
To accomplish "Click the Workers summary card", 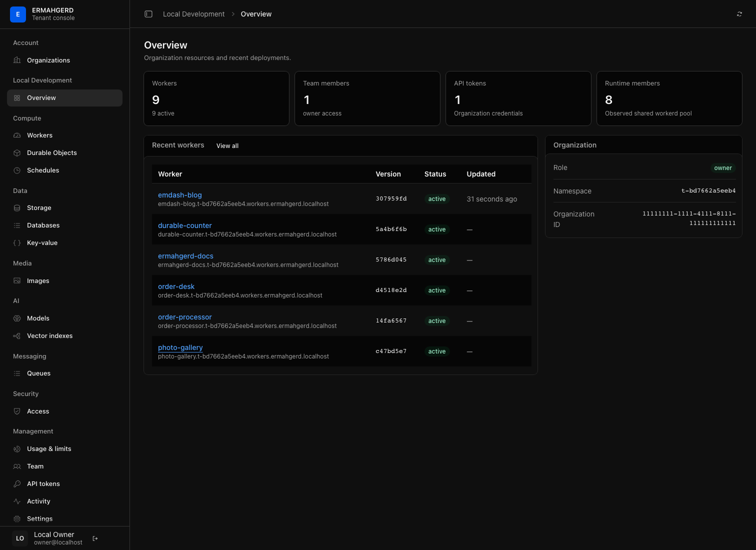I will tap(216, 98).
